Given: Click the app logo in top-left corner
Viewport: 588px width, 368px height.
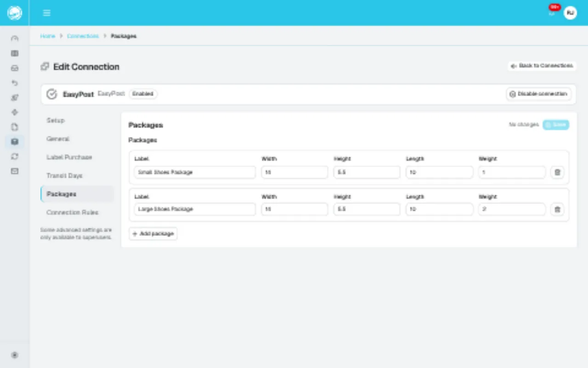Looking at the screenshot, I should tap(15, 13).
